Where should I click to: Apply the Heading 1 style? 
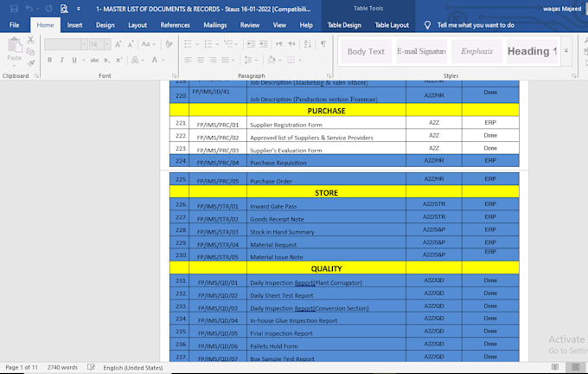click(x=532, y=51)
